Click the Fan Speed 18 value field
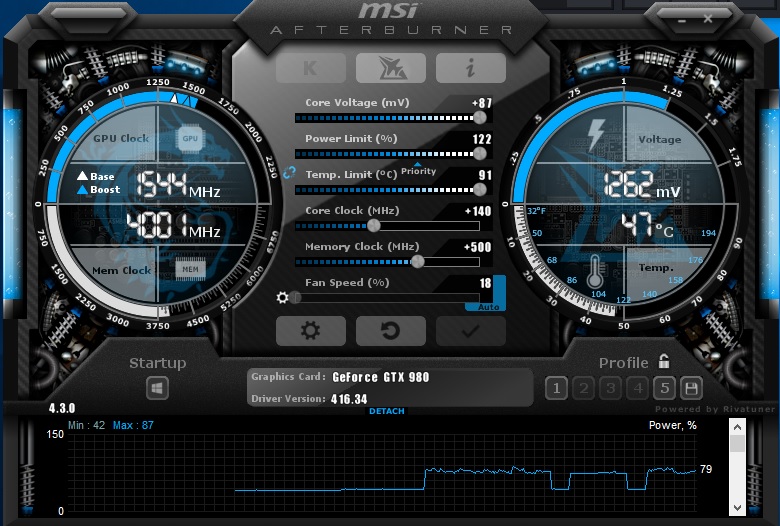The width and height of the screenshot is (780, 526). (485, 283)
